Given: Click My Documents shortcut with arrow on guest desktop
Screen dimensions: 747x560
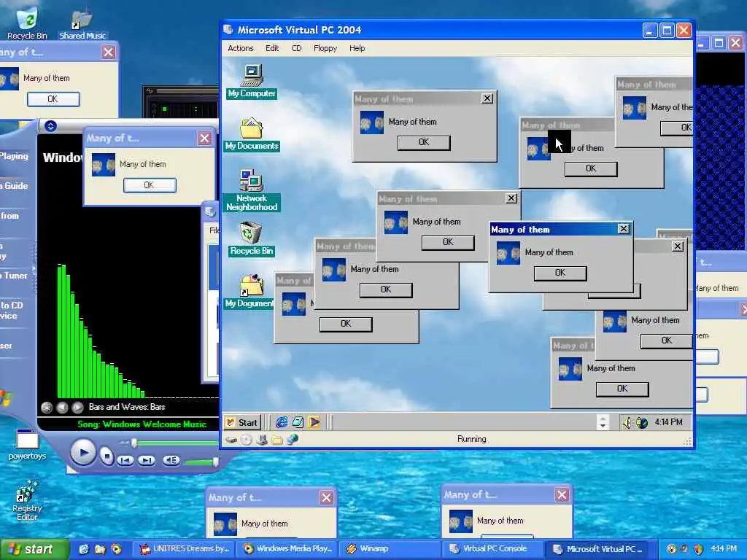Looking at the screenshot, I should [249, 292].
